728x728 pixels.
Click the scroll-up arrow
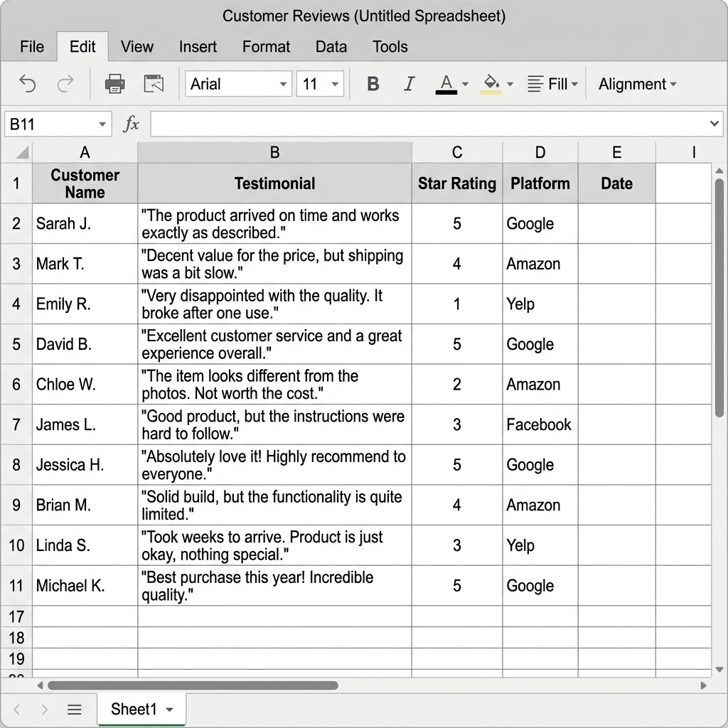pos(719,171)
